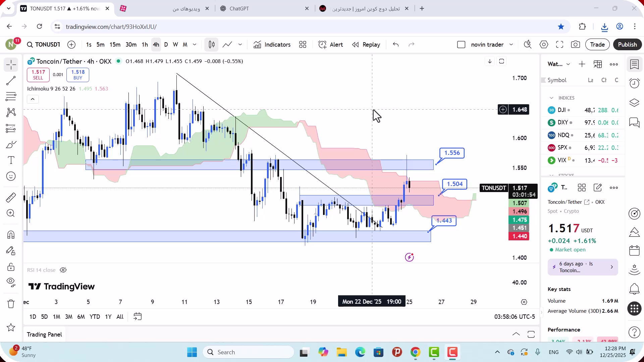The image size is (644, 362).
Task: Click the trash remove objects icon
Action: click(x=11, y=304)
